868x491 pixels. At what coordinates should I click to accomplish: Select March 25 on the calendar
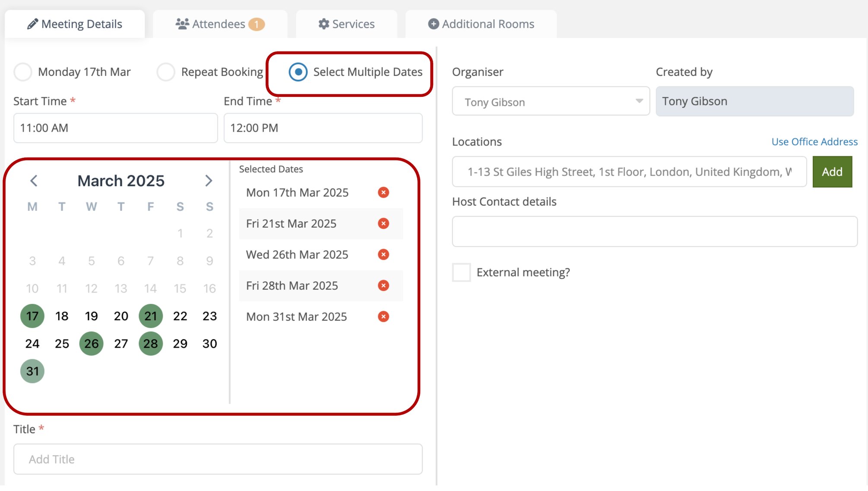click(62, 344)
